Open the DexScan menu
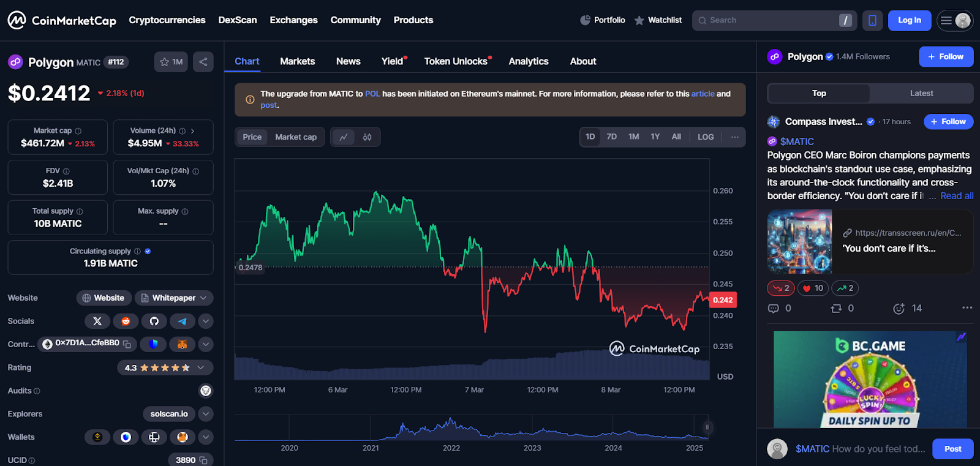Screen dimensions: 980x466 [238, 20]
